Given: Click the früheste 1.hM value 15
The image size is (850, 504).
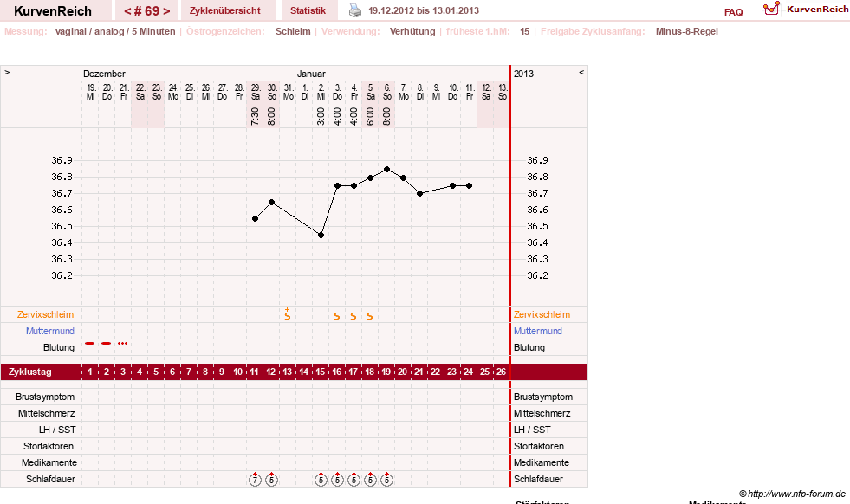Looking at the screenshot, I should click(524, 31).
